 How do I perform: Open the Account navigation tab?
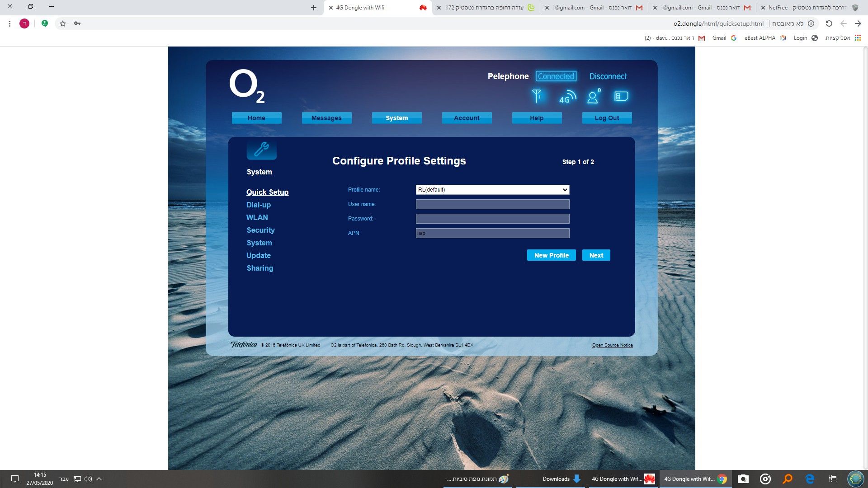467,118
